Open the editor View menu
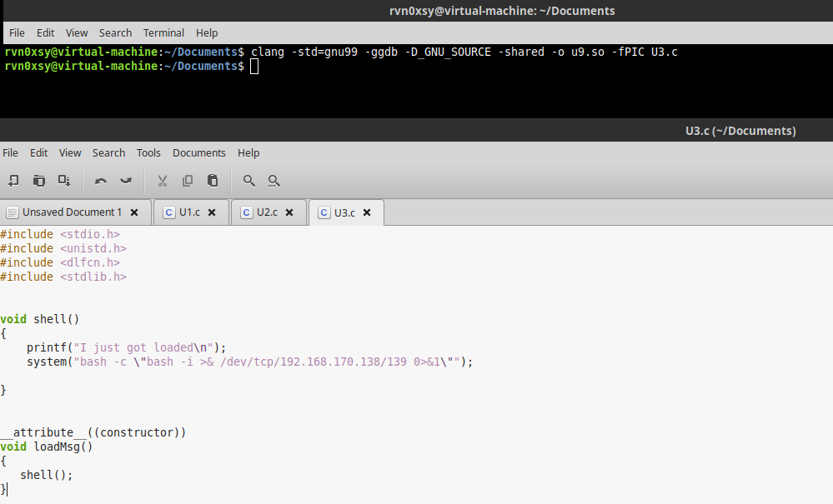This screenshot has height=504, width=833. click(70, 152)
